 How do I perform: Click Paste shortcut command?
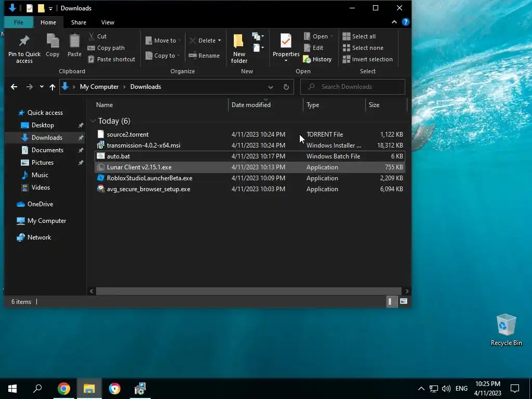click(111, 59)
